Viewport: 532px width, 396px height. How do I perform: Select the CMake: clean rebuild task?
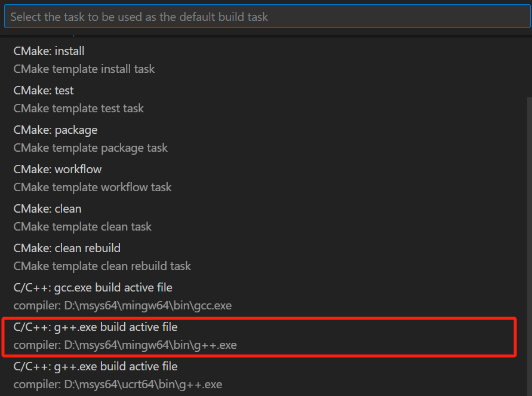[67, 248]
